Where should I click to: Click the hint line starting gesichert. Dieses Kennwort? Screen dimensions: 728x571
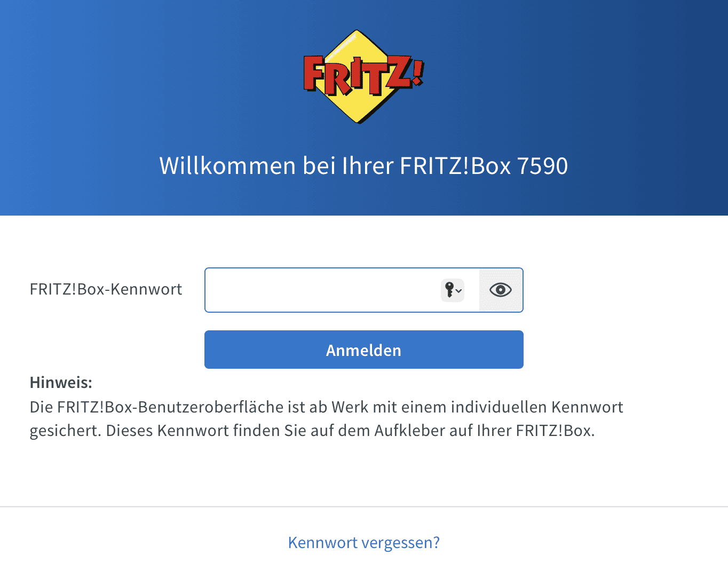312,430
